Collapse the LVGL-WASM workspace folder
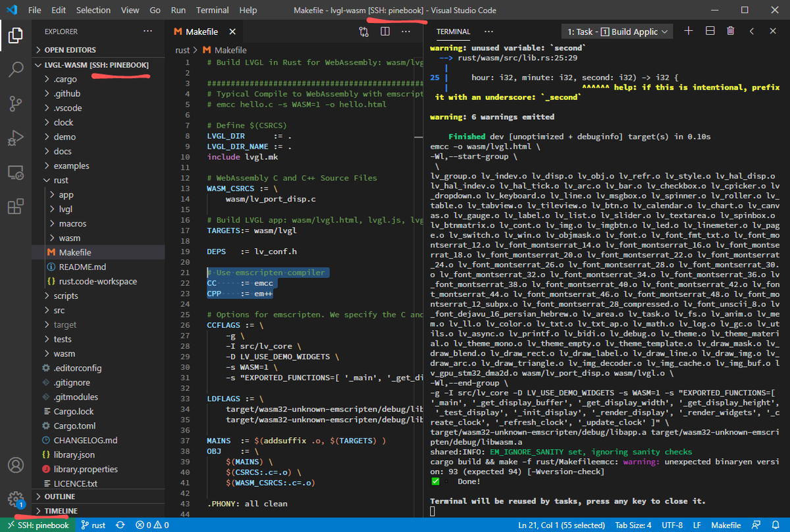This screenshot has height=532, width=790. click(97, 65)
